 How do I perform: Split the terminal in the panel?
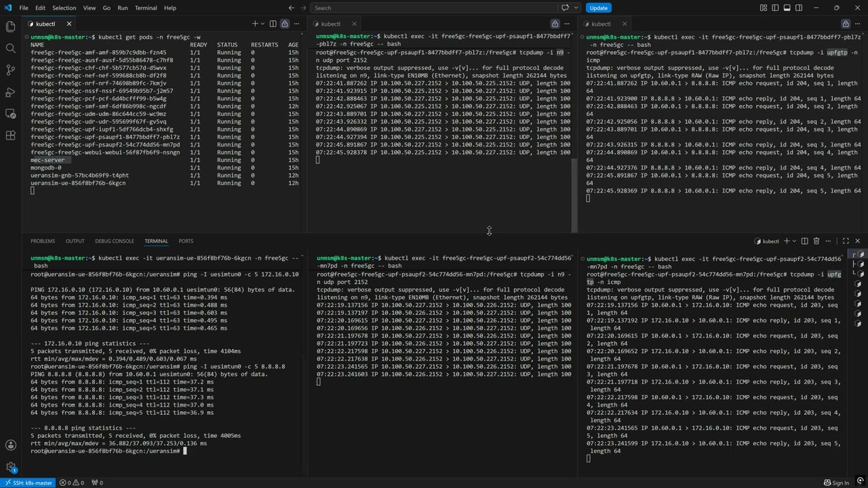(x=805, y=241)
